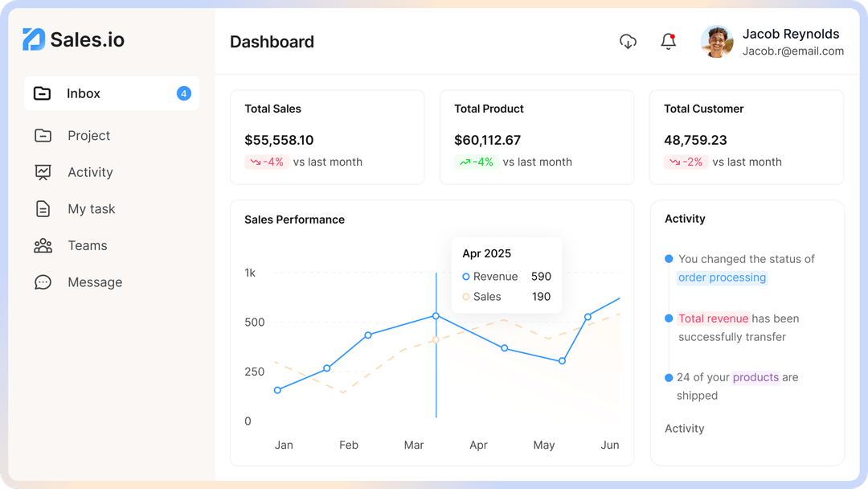Click the Total Product green trend badge
The image size is (868, 489).
(476, 162)
